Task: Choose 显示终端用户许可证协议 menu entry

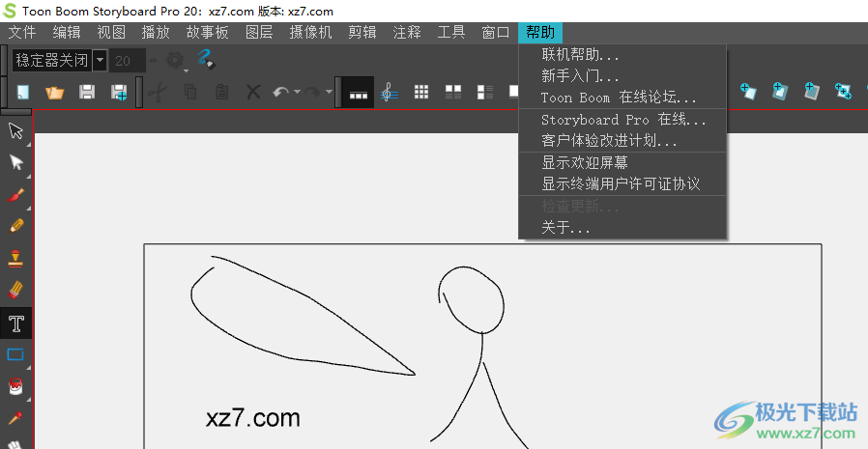Action: [x=622, y=184]
